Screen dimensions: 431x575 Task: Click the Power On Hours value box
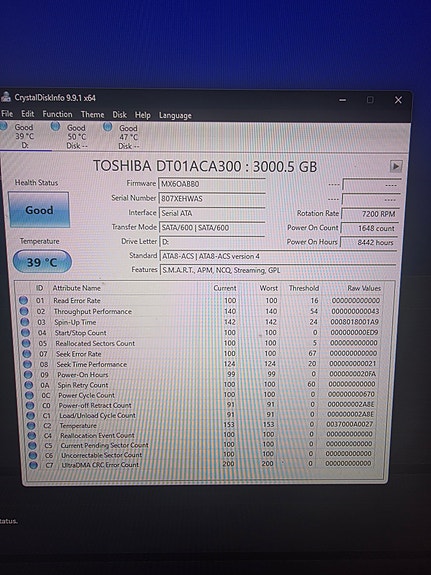coord(369,242)
